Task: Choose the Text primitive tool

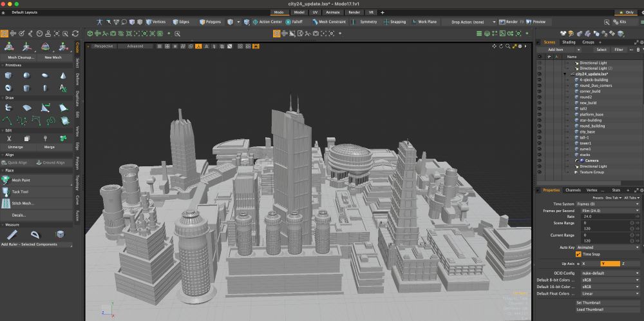Action: click(x=63, y=88)
